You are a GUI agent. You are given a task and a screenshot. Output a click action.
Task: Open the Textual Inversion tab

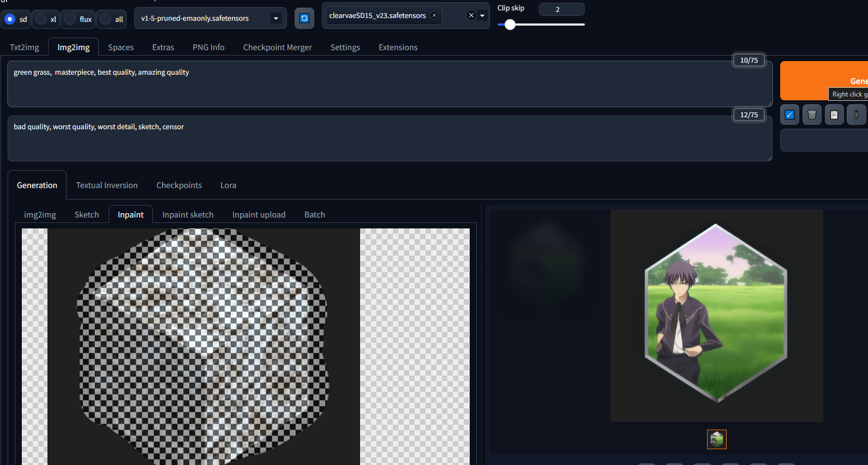107,185
